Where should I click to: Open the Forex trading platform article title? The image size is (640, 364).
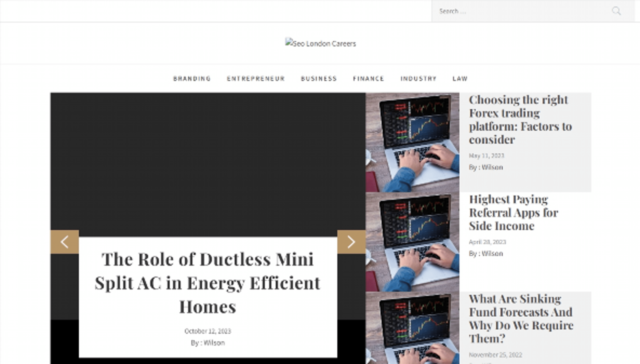pyautogui.click(x=520, y=120)
